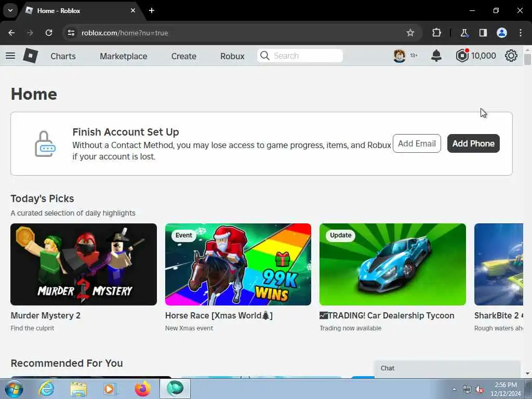Open the Robux page
Screen dimensions: 532x399
[232, 56]
